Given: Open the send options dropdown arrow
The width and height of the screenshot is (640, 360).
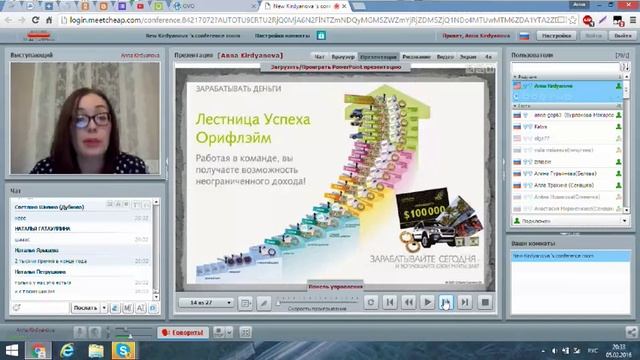Looking at the screenshot, I should click(104, 308).
